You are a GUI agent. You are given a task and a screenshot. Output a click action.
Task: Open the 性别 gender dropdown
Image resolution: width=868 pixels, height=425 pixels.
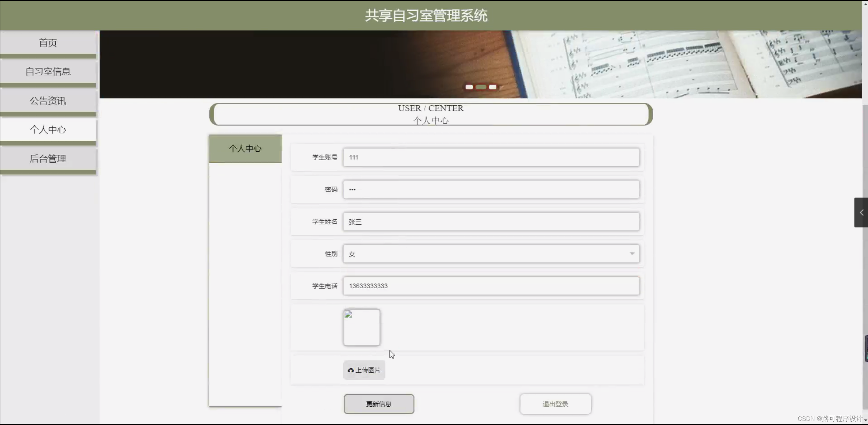(x=491, y=254)
